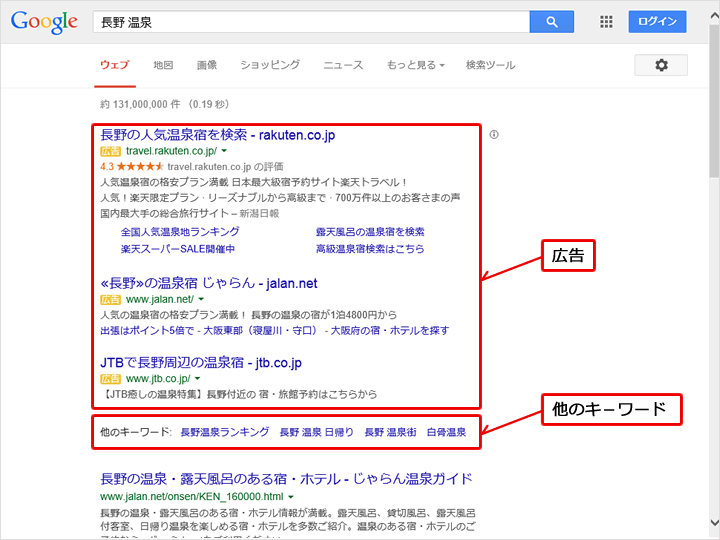720x540 pixels.
Task: Expand the arrow next to www.jtb.co.jp/
Action: (197, 378)
